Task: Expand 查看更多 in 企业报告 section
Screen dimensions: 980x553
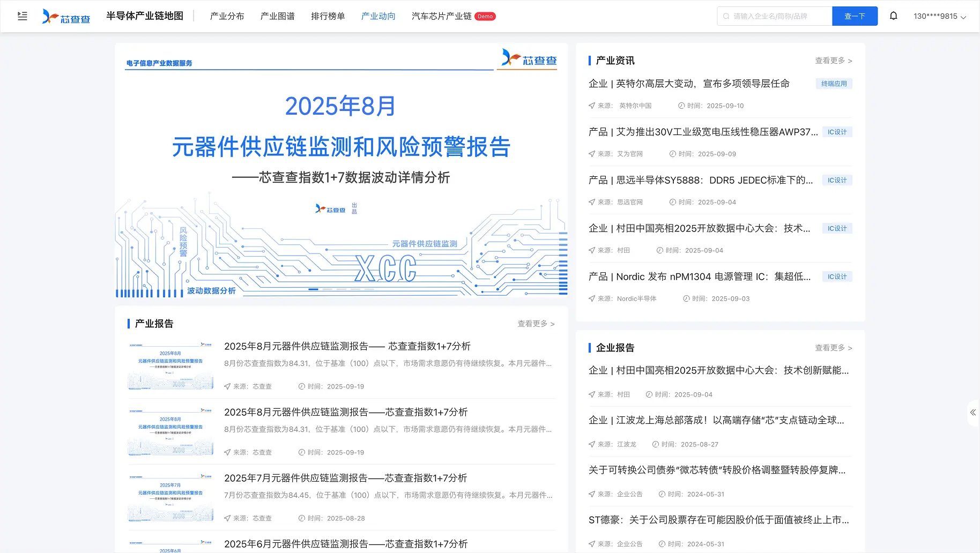Action: tap(833, 348)
